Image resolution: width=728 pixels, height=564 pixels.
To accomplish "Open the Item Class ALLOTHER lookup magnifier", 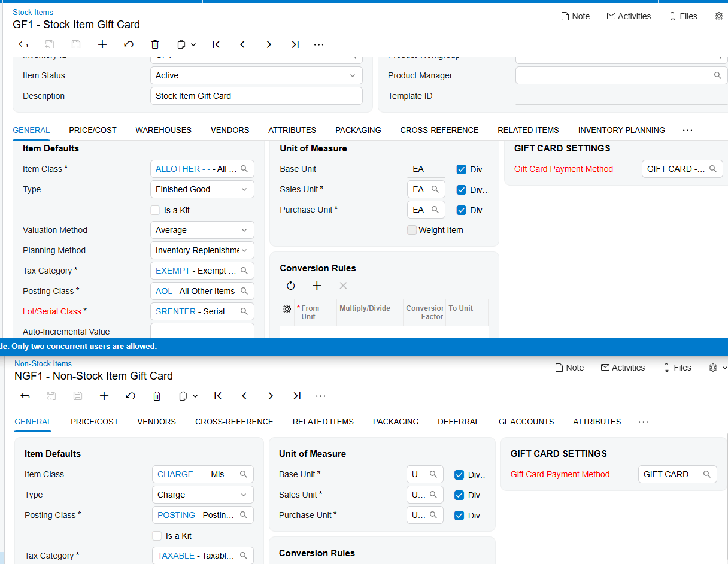I will (244, 169).
